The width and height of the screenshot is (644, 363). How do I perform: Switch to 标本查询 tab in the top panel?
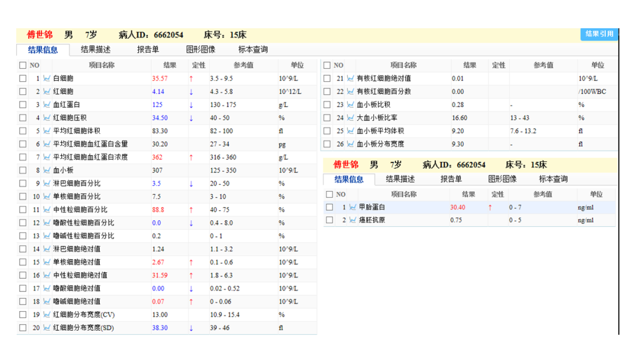[x=253, y=50]
